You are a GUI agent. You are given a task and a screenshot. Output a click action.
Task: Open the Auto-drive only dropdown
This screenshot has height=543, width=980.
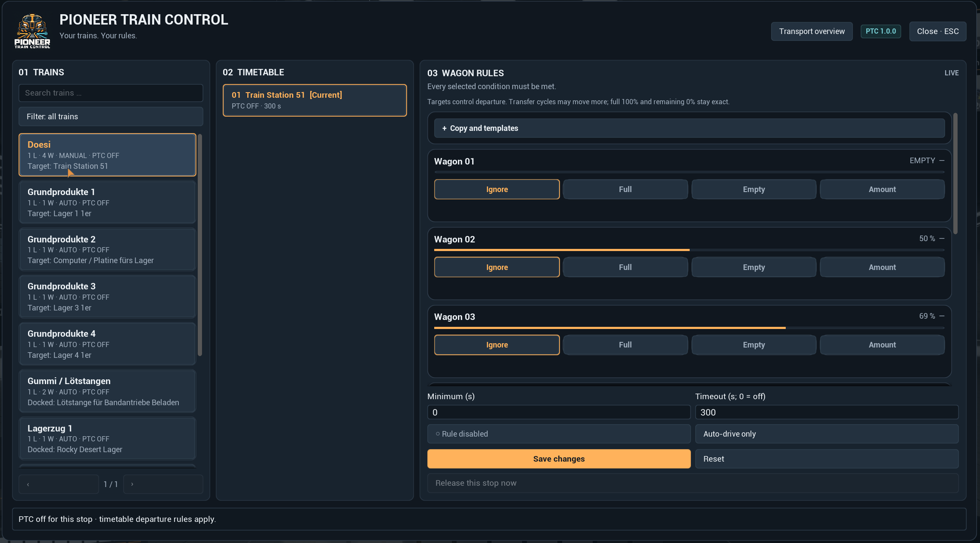click(x=827, y=434)
